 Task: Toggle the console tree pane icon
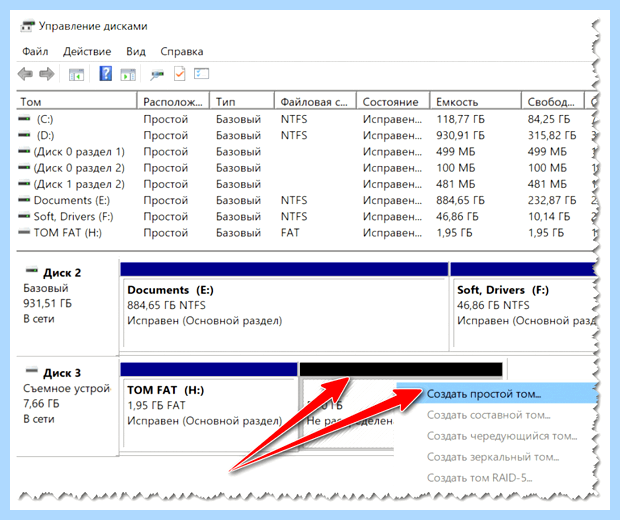pos(76,74)
